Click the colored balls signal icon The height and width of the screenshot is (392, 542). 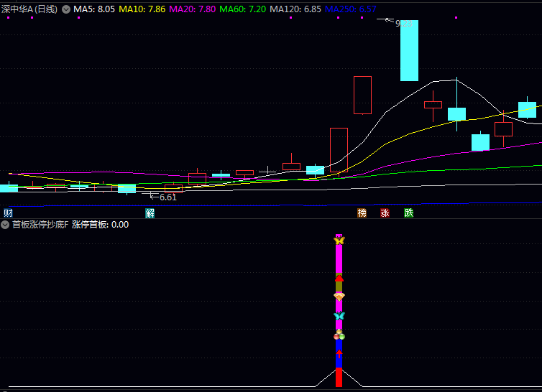pos(339,335)
